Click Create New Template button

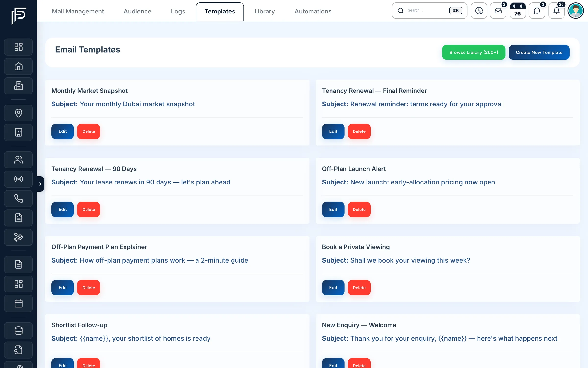coord(539,52)
